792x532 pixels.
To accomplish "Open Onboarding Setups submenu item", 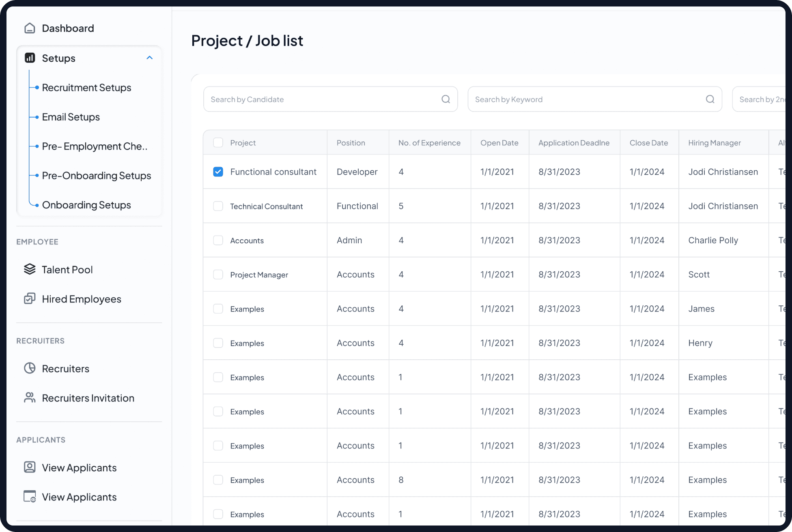I will pyautogui.click(x=86, y=205).
